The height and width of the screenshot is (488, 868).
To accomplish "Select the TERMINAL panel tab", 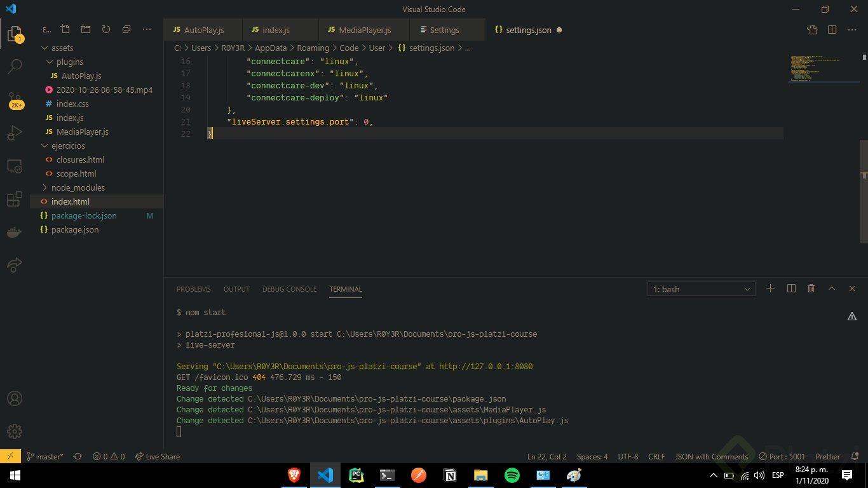I will (346, 289).
